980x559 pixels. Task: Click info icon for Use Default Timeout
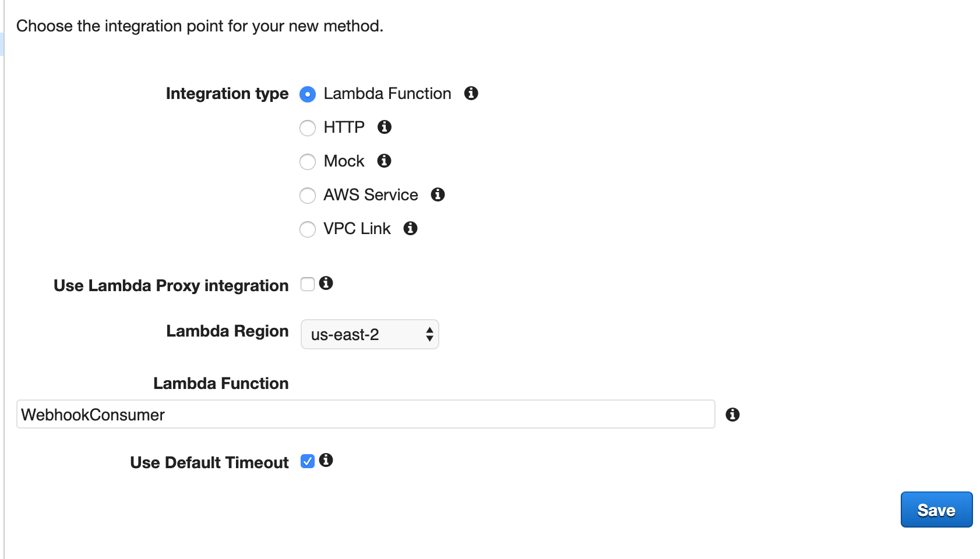click(x=326, y=460)
